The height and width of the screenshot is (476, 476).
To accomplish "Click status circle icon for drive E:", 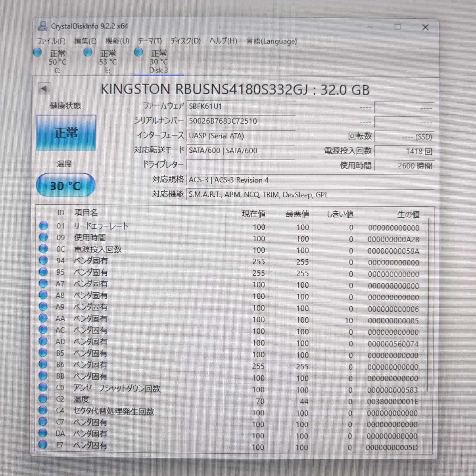I will point(88,52).
